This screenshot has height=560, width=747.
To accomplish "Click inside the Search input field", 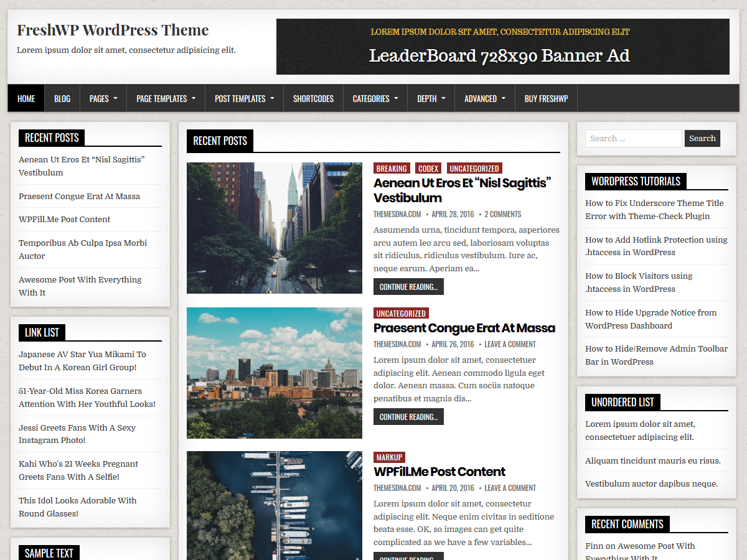I will point(633,138).
